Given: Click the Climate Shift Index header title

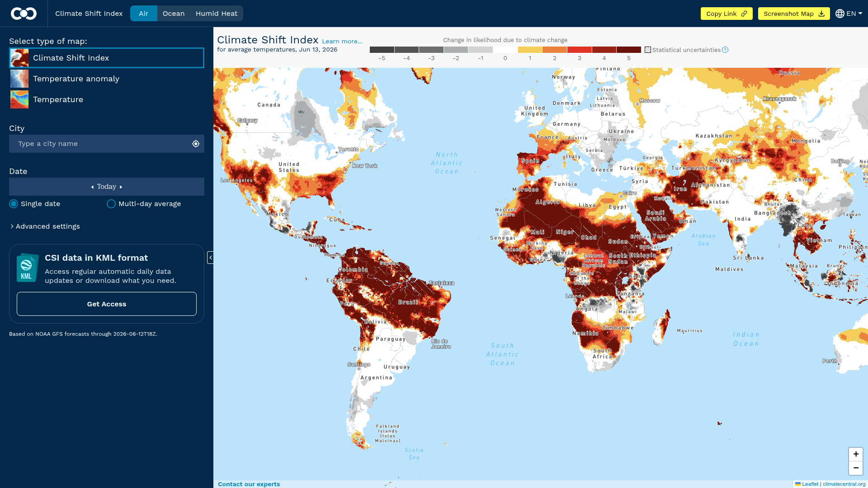Looking at the screenshot, I should (268, 40).
